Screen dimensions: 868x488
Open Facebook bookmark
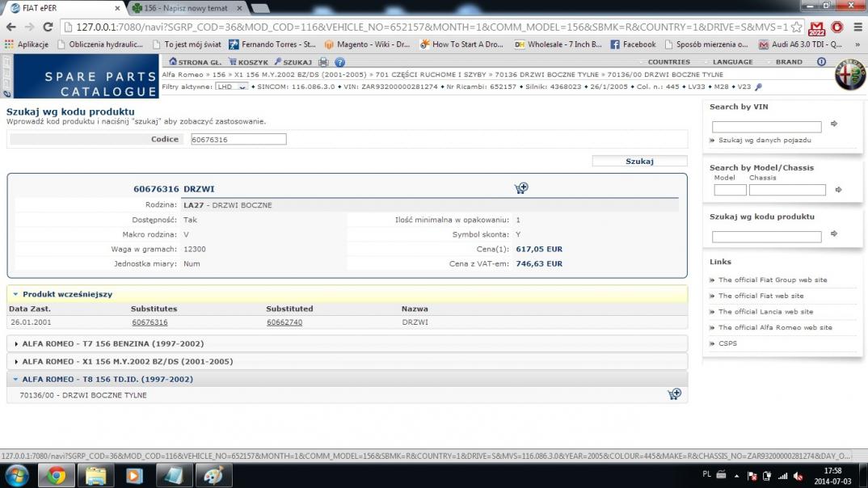(633, 44)
